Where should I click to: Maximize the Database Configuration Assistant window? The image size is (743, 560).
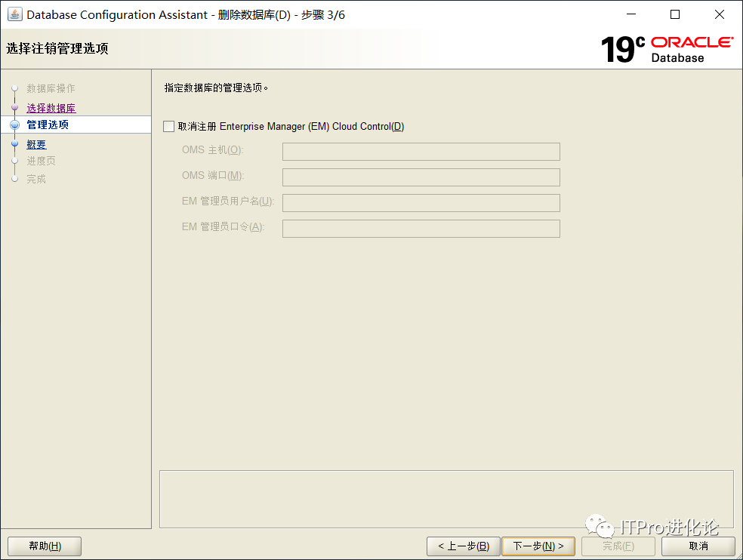tap(675, 14)
